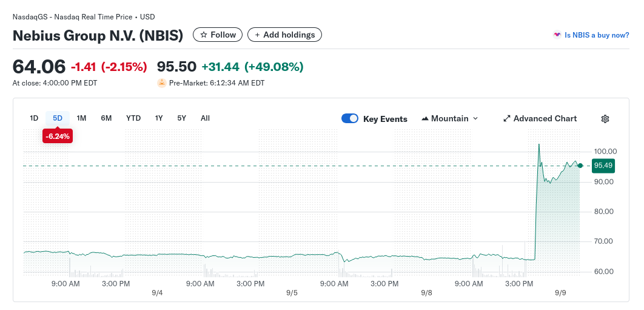This screenshot has height=310, width=644.
Task: Click the NBIS buy recommendation icon
Action: (557, 35)
